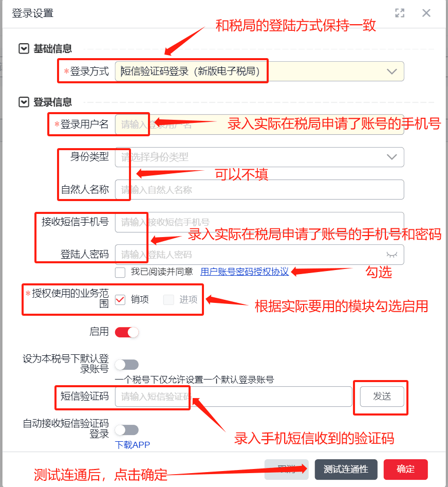Toggle password visibility eye icon
The image size is (448, 487).
(392, 255)
